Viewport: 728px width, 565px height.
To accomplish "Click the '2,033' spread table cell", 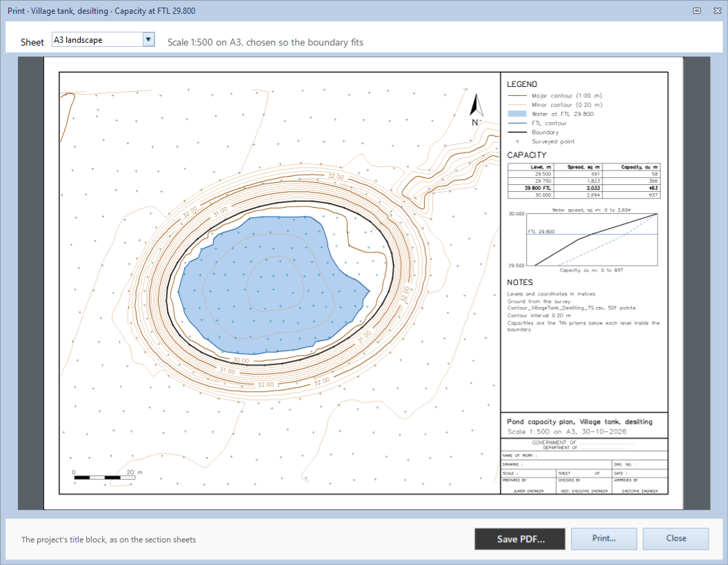I will tap(577, 188).
